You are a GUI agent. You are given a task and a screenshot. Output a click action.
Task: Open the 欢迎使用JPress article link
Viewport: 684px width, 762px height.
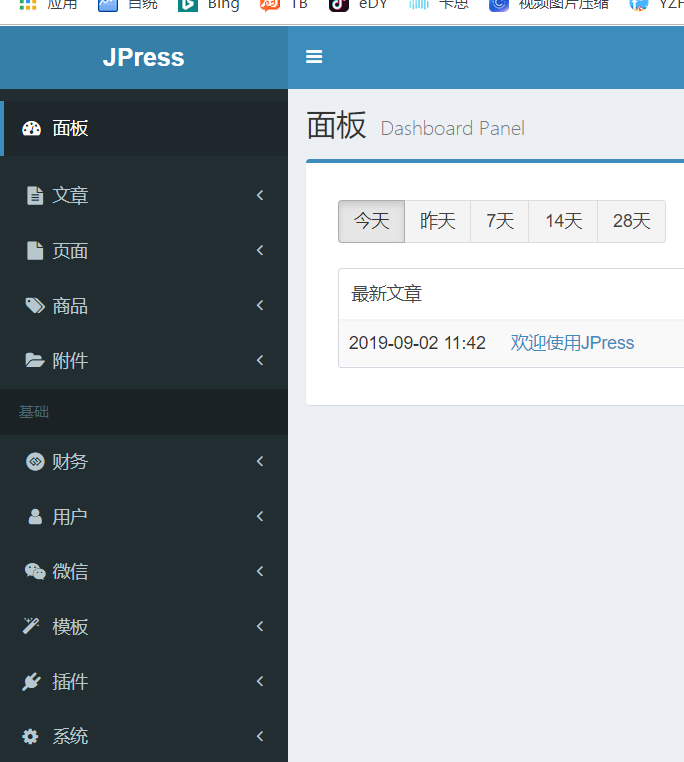pos(572,343)
